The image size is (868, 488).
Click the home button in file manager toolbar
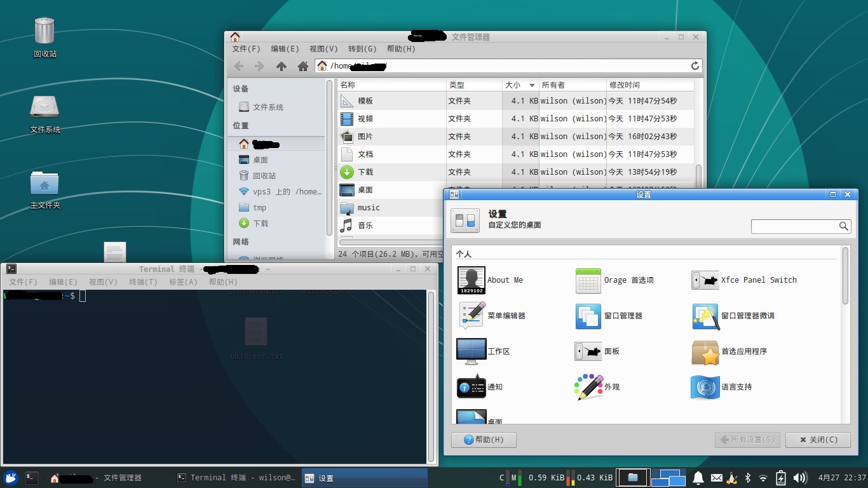click(x=303, y=66)
